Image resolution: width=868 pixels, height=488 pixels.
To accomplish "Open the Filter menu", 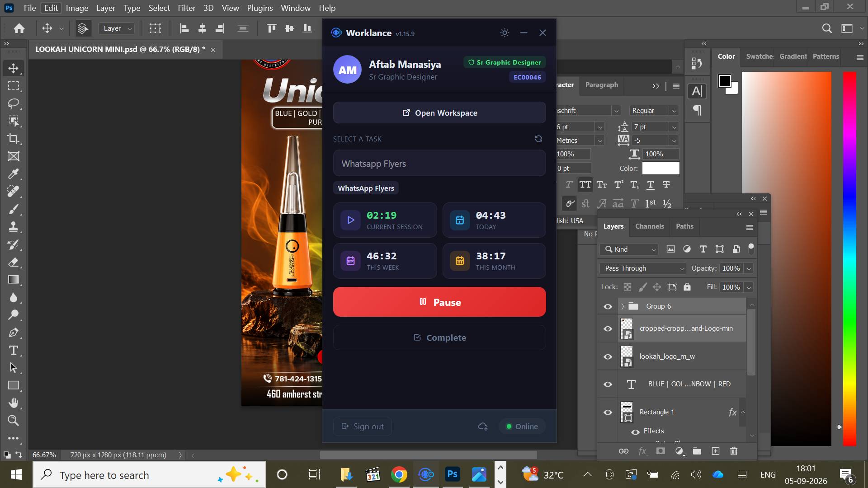I will [x=186, y=8].
